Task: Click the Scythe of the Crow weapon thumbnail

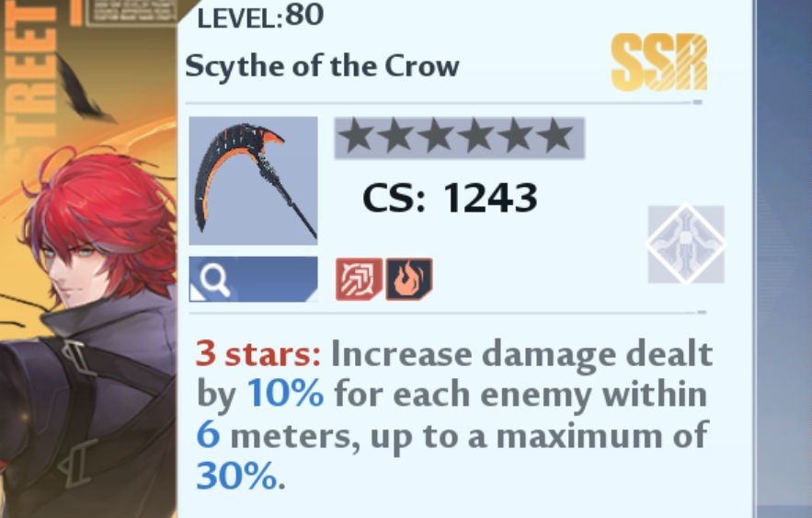Action: tap(253, 180)
